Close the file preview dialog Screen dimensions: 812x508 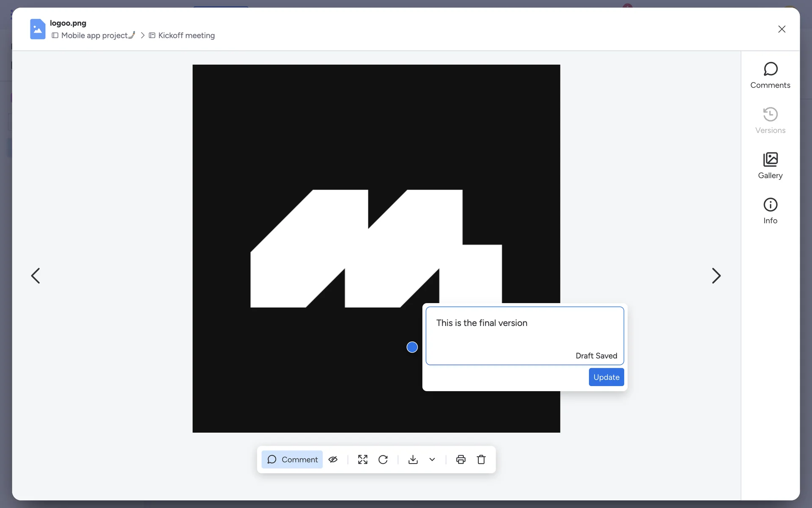[x=782, y=29]
